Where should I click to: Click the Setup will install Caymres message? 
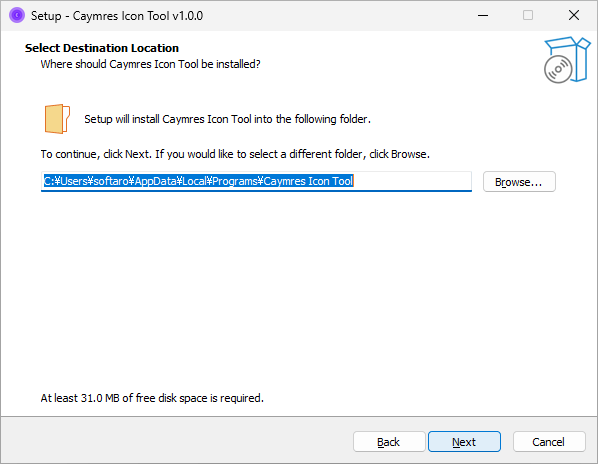pyautogui.click(x=227, y=119)
